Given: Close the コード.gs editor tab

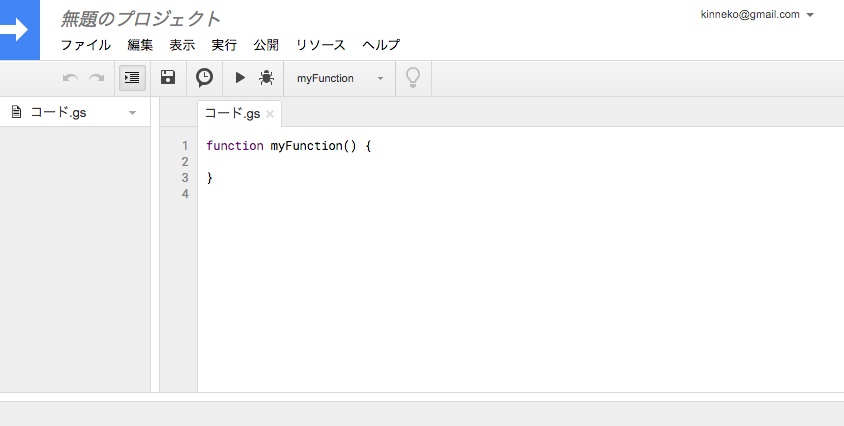Looking at the screenshot, I should [x=270, y=114].
